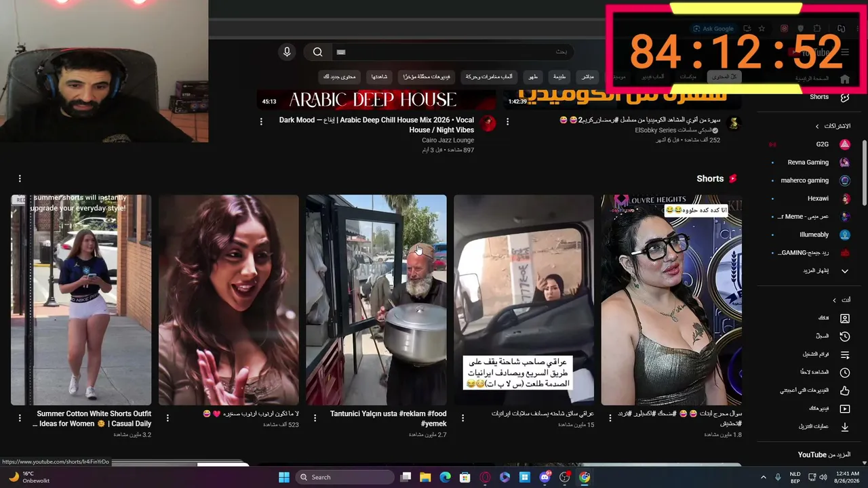Select the 'فيديوهات محمّلة مؤخرًا' filter chip

pyautogui.click(x=427, y=77)
